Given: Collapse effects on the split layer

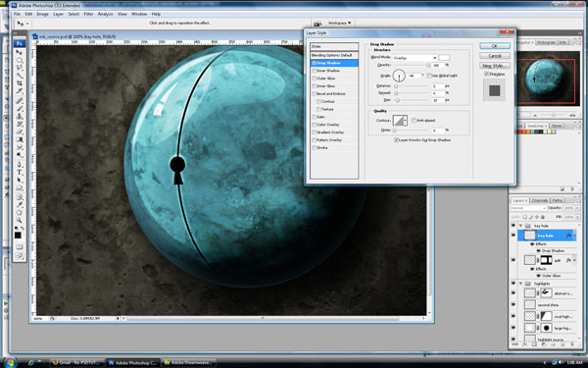Looking at the screenshot, I should click(x=573, y=260).
